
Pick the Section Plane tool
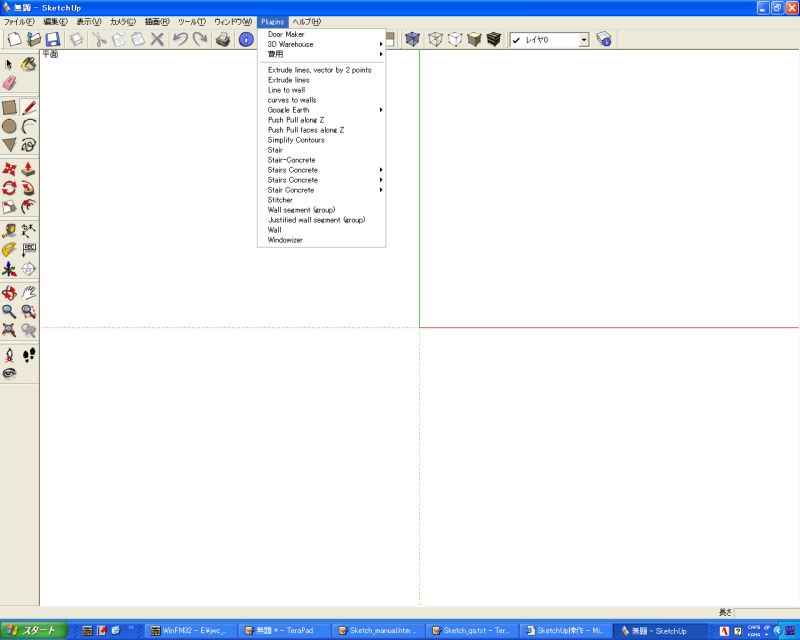29,268
